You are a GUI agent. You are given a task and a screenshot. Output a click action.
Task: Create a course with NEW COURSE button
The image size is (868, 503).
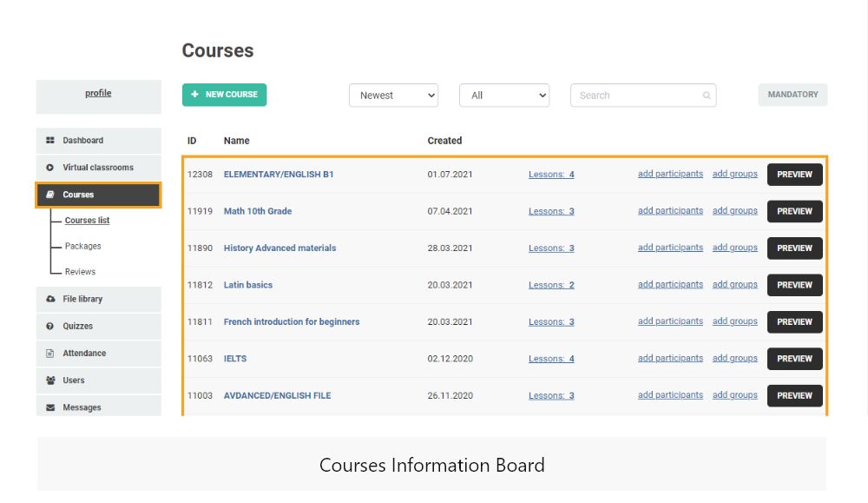(x=224, y=94)
